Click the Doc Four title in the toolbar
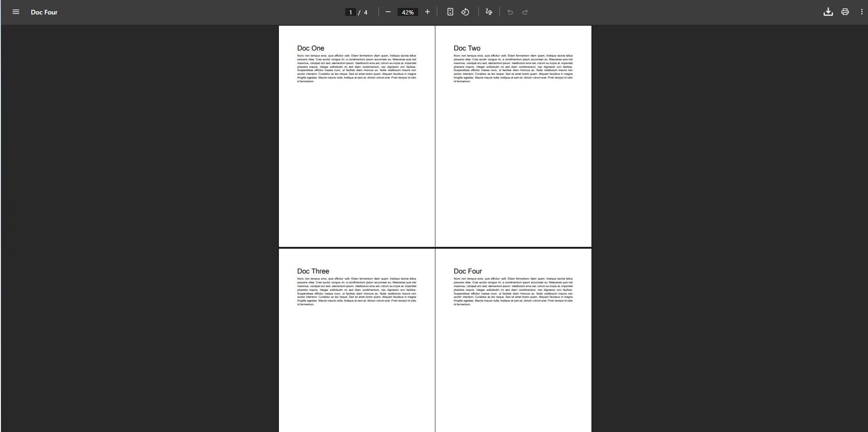868x432 pixels. click(44, 12)
